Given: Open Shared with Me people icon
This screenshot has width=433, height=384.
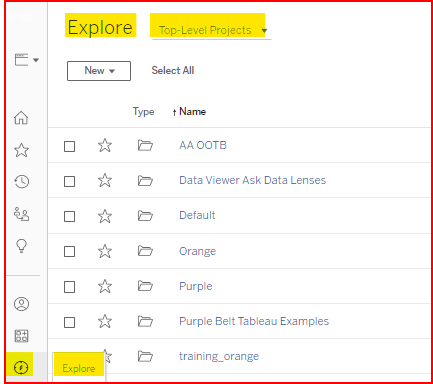Looking at the screenshot, I should [21, 214].
